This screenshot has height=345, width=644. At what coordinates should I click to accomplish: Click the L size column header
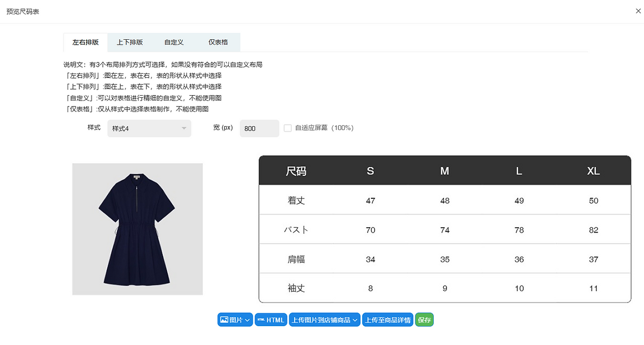click(x=519, y=171)
